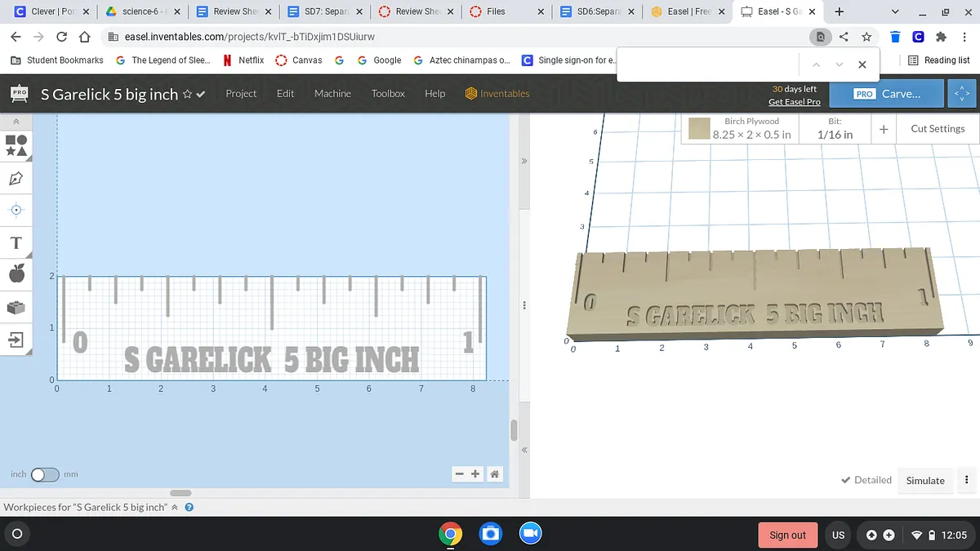The width and height of the screenshot is (980, 551).
Task: Open the Zoom app in the shelf
Action: tap(531, 534)
